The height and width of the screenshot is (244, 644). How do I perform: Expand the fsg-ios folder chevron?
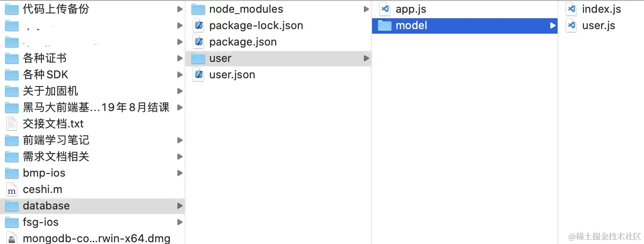(x=180, y=222)
